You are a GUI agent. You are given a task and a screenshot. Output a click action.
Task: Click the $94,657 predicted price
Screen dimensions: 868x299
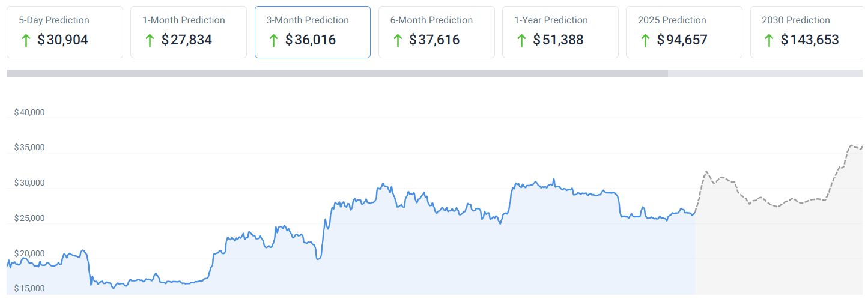(x=682, y=41)
